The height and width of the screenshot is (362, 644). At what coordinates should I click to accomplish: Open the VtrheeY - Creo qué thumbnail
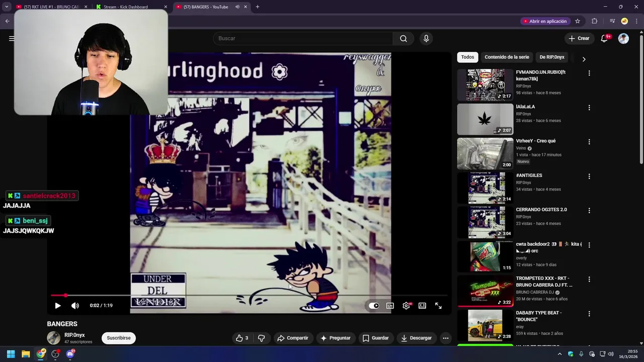(485, 154)
